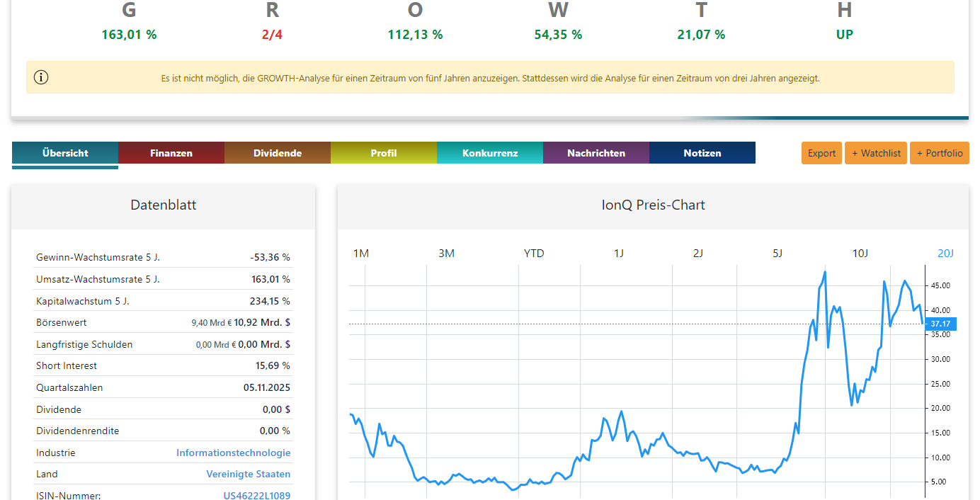
Task: Open the Informationstechnologie industry link
Action: [x=233, y=453]
